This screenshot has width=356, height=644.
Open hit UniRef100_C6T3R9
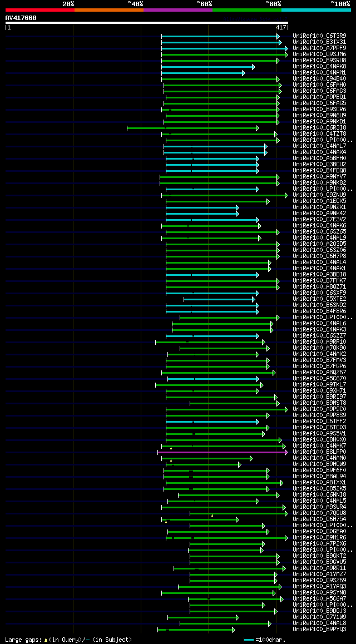click(x=319, y=36)
